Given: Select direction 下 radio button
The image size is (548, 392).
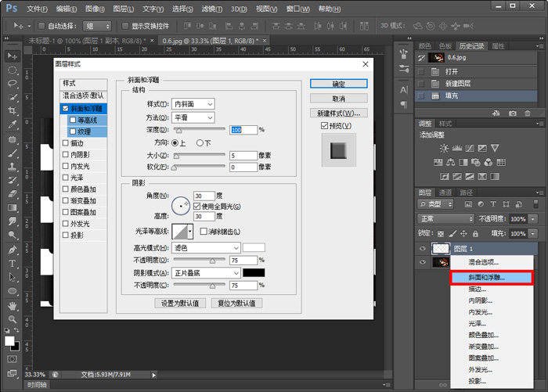Looking at the screenshot, I should pyautogui.click(x=200, y=143).
